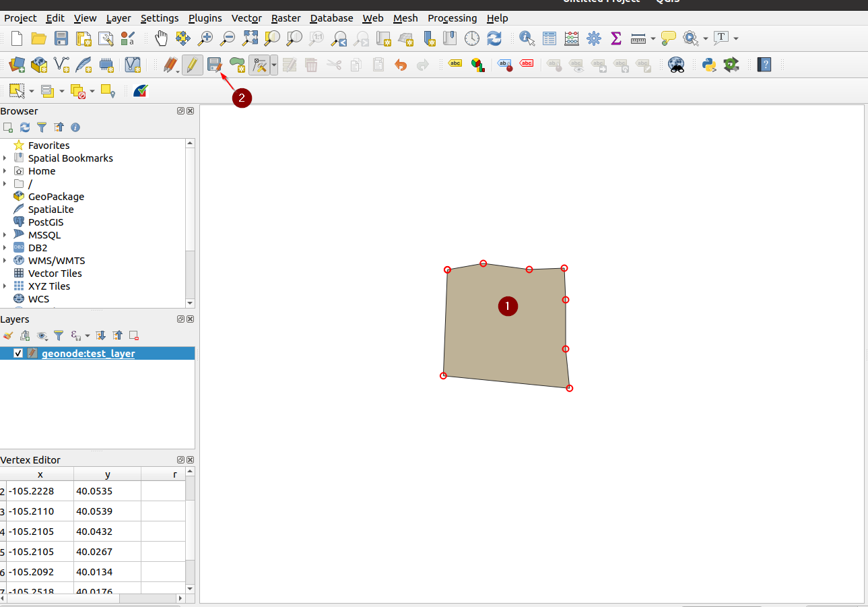Open Layer Styling panel brush icon

tap(7, 335)
